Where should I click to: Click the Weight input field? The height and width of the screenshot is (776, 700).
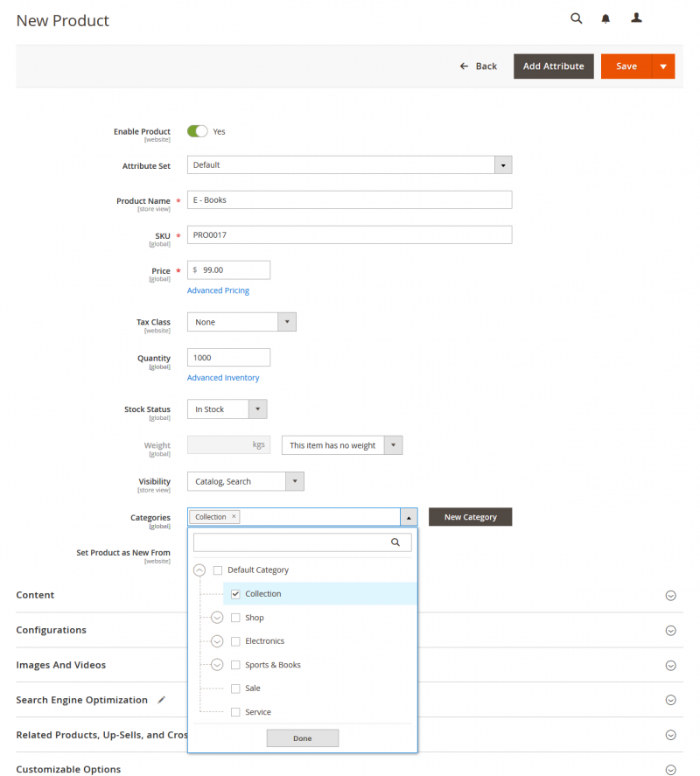point(228,445)
